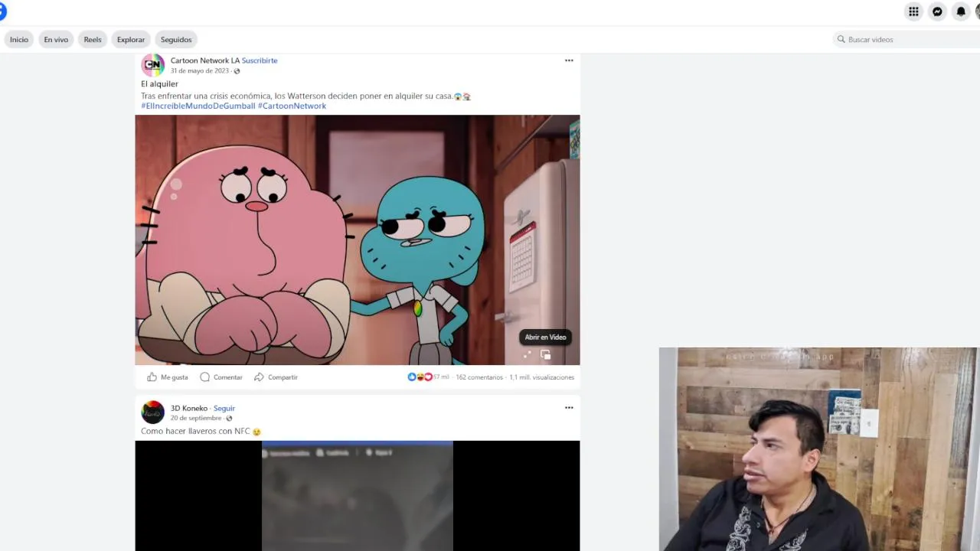
Task: Open the Reels tab
Action: [x=93, y=39]
